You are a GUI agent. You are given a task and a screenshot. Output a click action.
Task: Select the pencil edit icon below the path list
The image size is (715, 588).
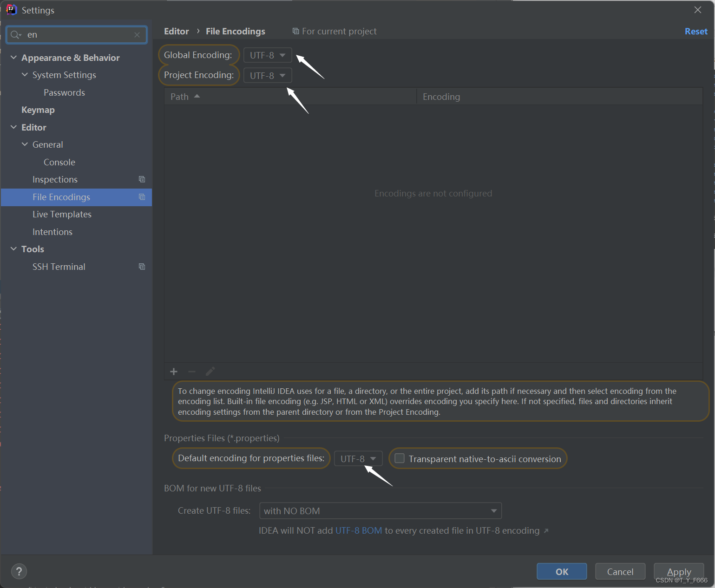[210, 371]
